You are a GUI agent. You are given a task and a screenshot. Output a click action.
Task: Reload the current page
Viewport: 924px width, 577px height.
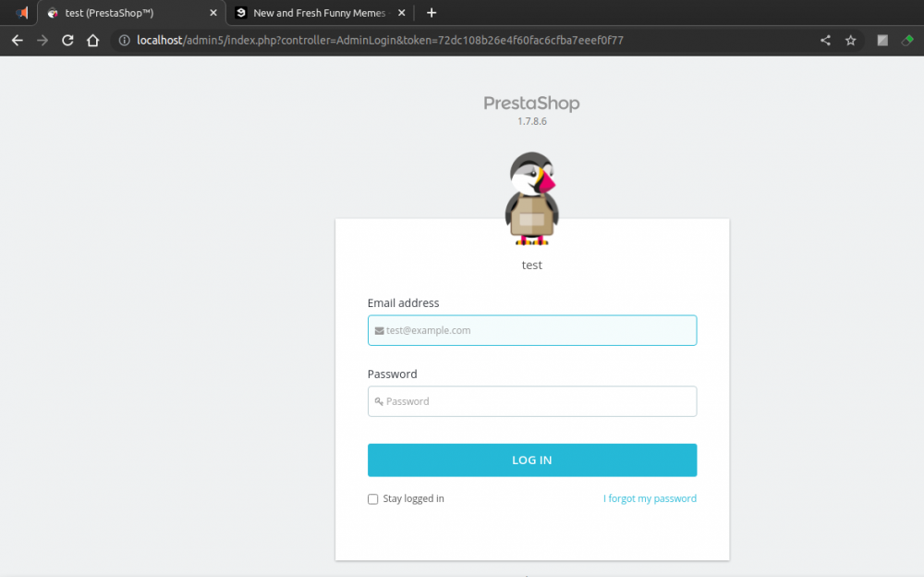[67, 41]
